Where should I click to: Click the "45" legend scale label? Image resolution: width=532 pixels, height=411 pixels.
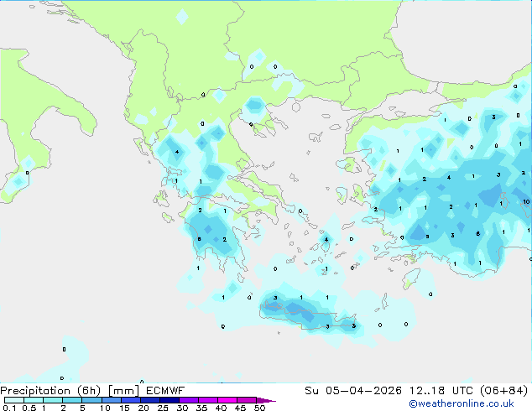click(x=240, y=408)
